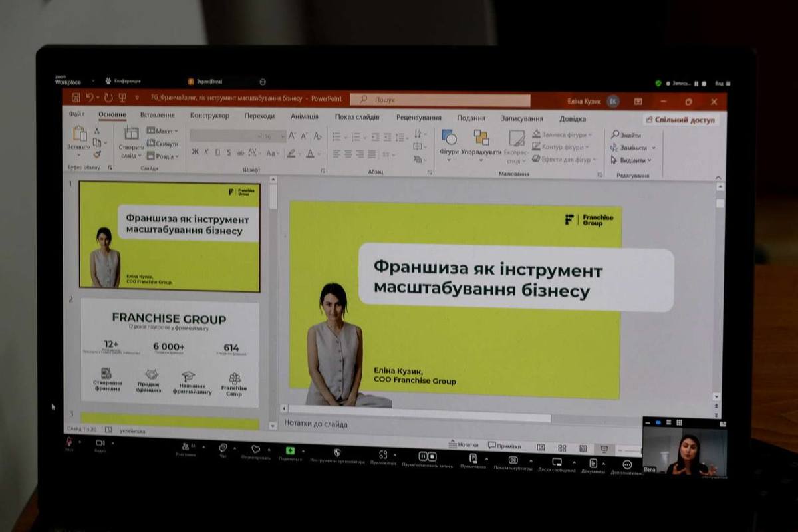Click the New Slide (Створити слайд) icon
Screen dimensions: 798x532
click(x=131, y=133)
